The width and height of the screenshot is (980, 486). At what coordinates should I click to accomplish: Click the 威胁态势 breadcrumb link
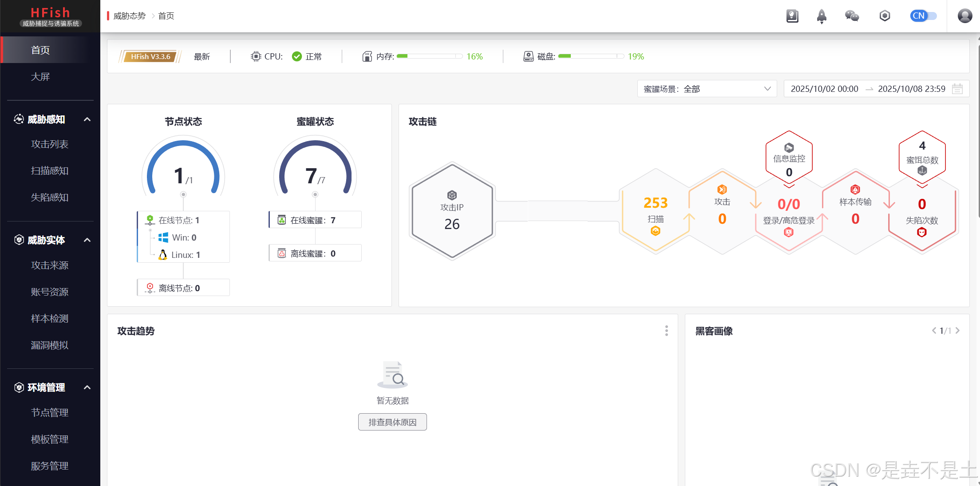tap(130, 16)
